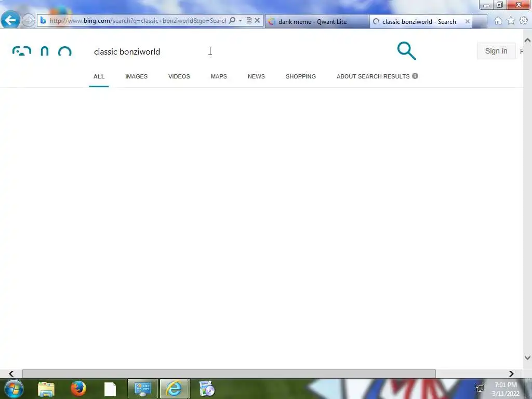Open the address bar autocomplete dropdown arrow
This screenshot has height=399, width=532.
click(x=240, y=21)
